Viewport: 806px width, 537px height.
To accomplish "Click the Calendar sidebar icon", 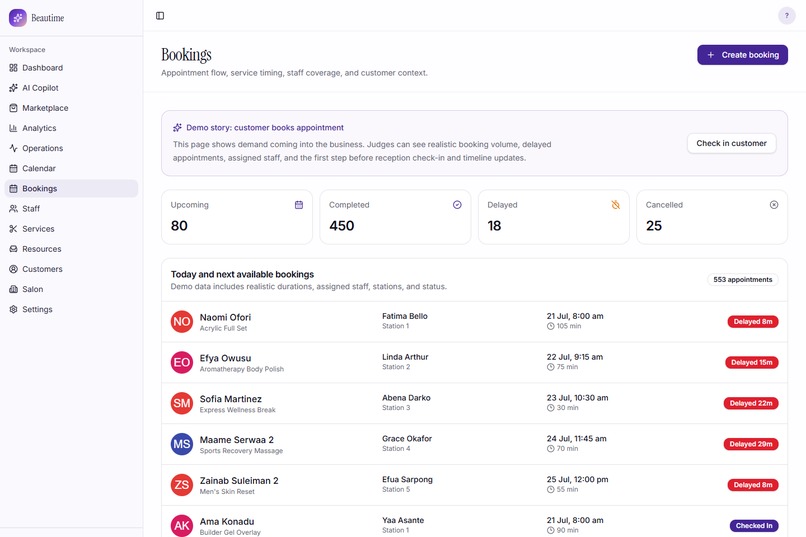I will [13, 168].
